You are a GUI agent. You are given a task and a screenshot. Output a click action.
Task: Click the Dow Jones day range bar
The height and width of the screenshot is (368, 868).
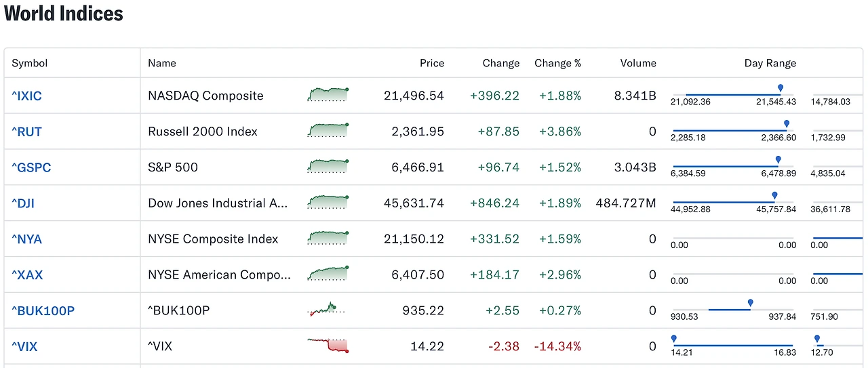[x=724, y=202]
